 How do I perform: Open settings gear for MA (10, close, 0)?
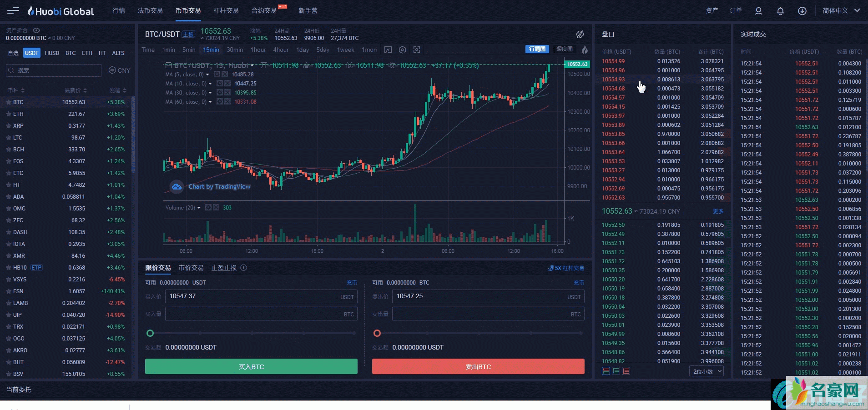click(x=220, y=84)
